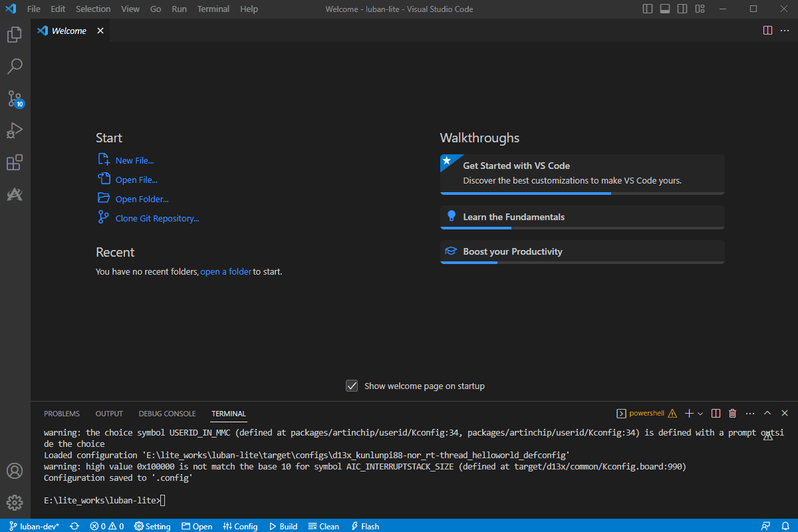The image size is (798, 532).
Task: Click Flash in the status bar
Action: click(365, 526)
